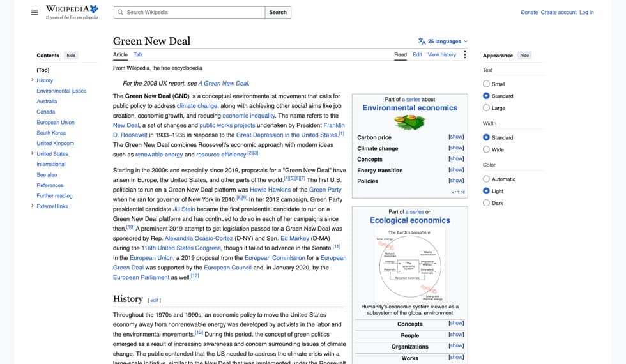Open the Ed Markey link
This screenshot has width=626, height=364.
pyautogui.click(x=294, y=238)
